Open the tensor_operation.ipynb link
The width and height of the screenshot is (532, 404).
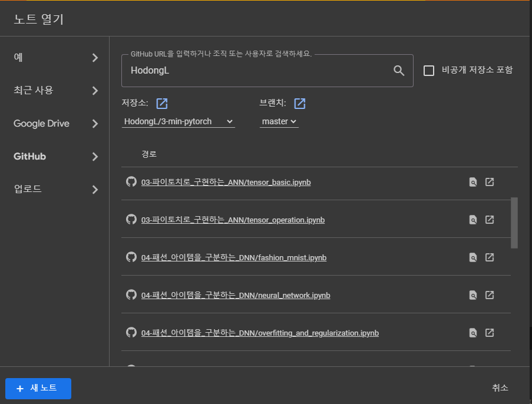click(x=233, y=220)
